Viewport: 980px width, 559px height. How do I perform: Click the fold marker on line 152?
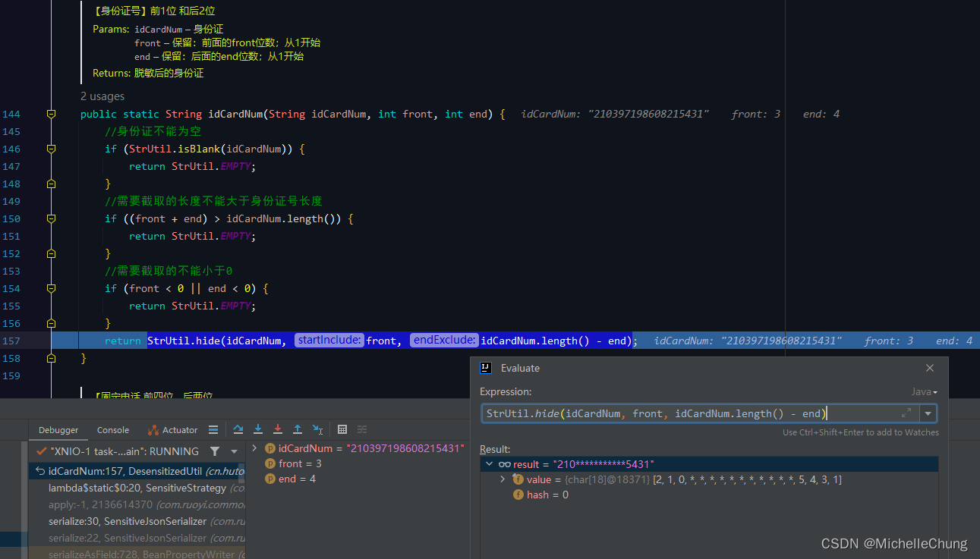point(51,253)
